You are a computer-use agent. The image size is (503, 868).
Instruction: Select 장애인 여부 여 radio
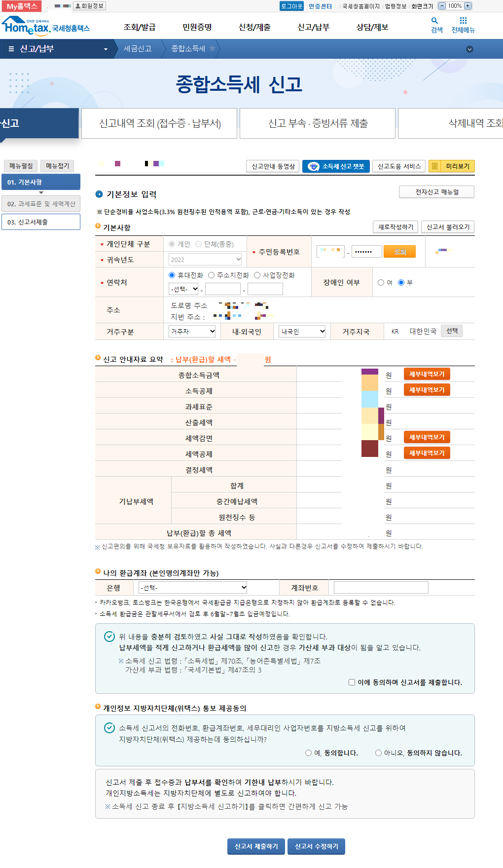pyautogui.click(x=381, y=283)
